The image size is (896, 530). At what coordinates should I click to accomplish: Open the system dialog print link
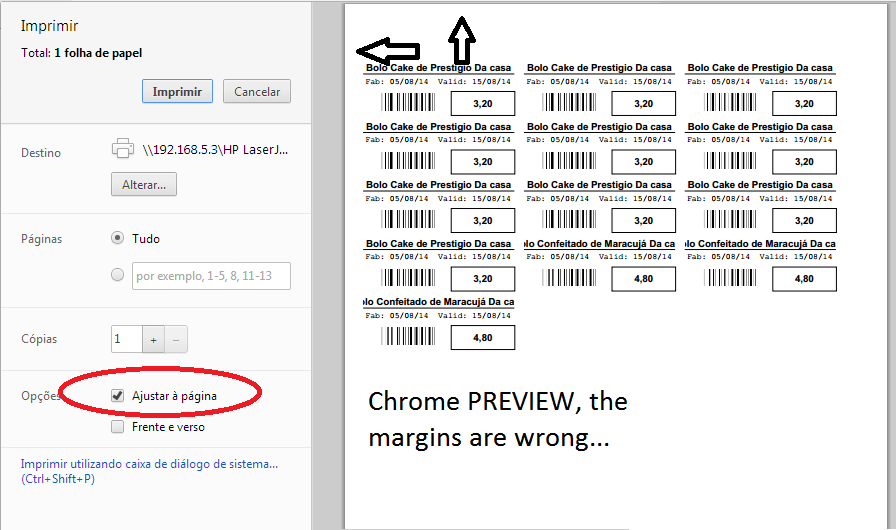(x=149, y=471)
